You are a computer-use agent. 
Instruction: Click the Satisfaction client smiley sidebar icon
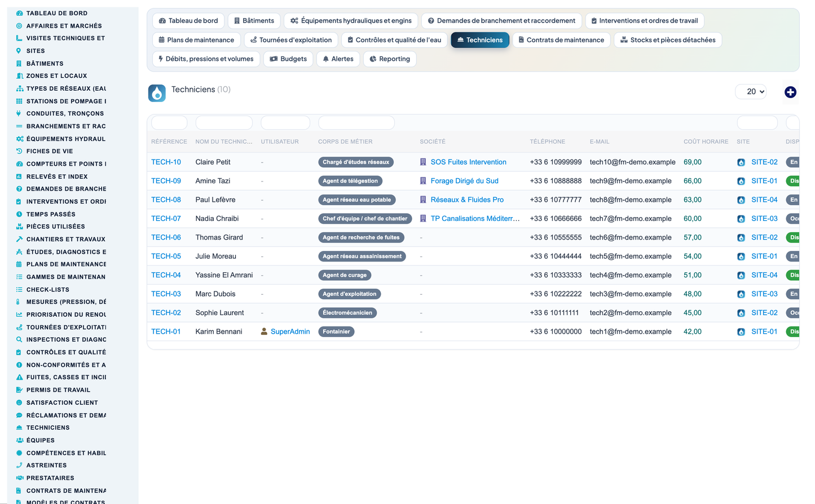tap(19, 403)
